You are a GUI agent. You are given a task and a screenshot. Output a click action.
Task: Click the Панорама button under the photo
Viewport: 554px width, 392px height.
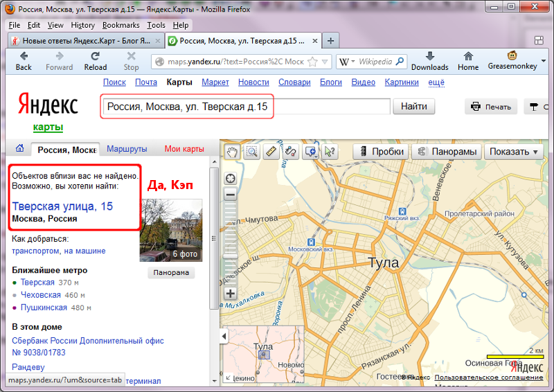171,272
